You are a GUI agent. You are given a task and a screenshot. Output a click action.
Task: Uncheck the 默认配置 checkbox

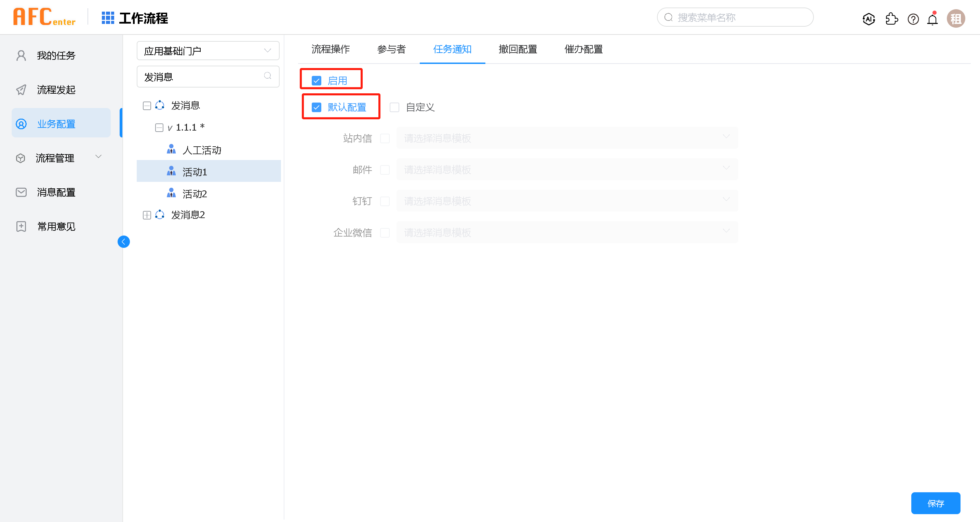(x=317, y=107)
